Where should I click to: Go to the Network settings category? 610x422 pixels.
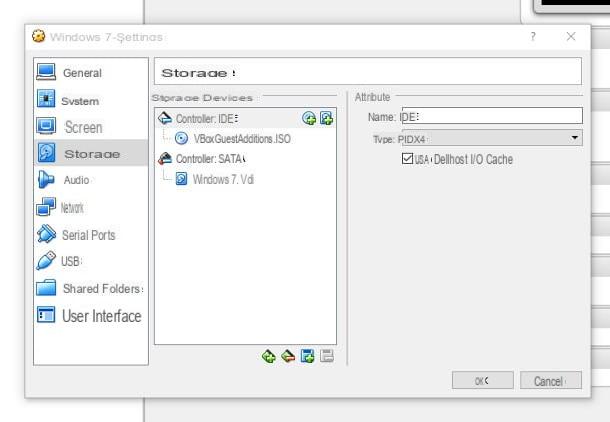pos(91,207)
